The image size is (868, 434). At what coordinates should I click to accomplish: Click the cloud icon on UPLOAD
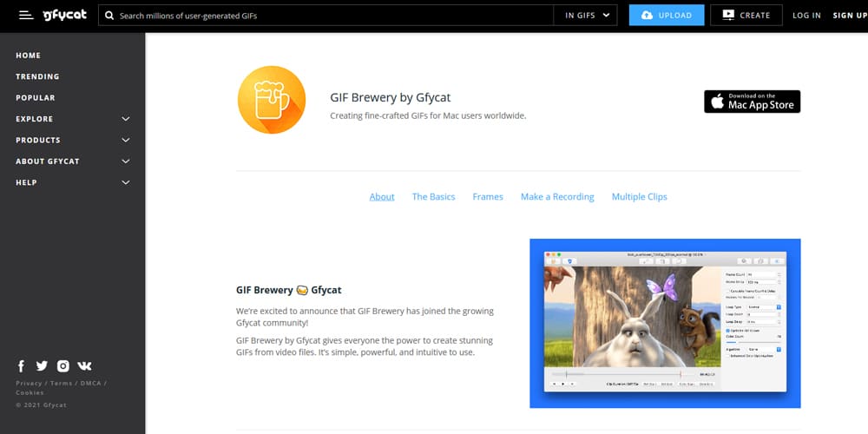point(647,16)
